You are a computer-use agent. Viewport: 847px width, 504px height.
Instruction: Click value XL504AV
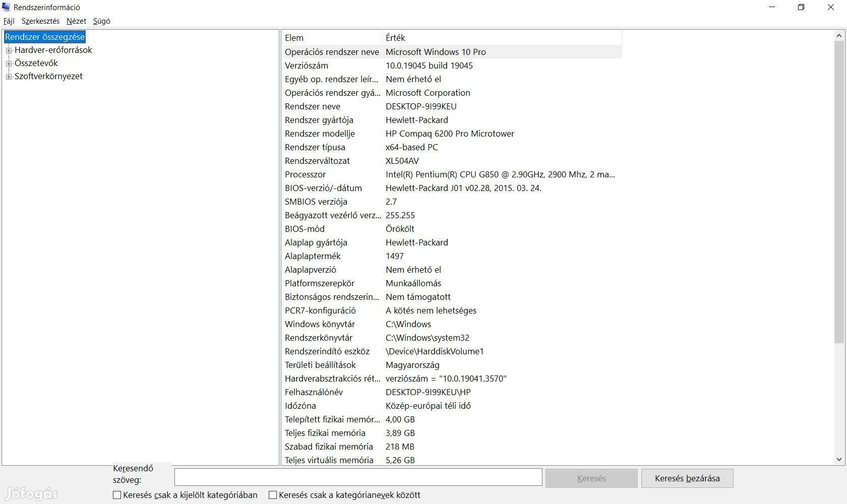402,161
